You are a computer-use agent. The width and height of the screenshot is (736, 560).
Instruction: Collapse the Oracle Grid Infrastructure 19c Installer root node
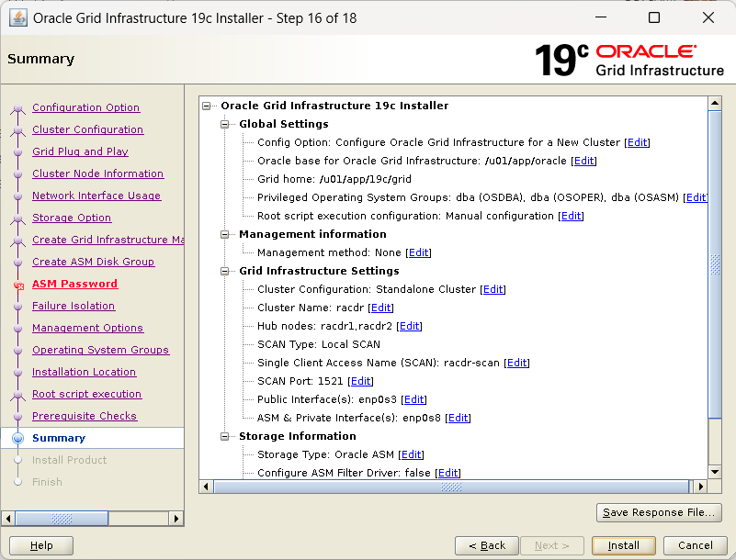click(x=207, y=106)
